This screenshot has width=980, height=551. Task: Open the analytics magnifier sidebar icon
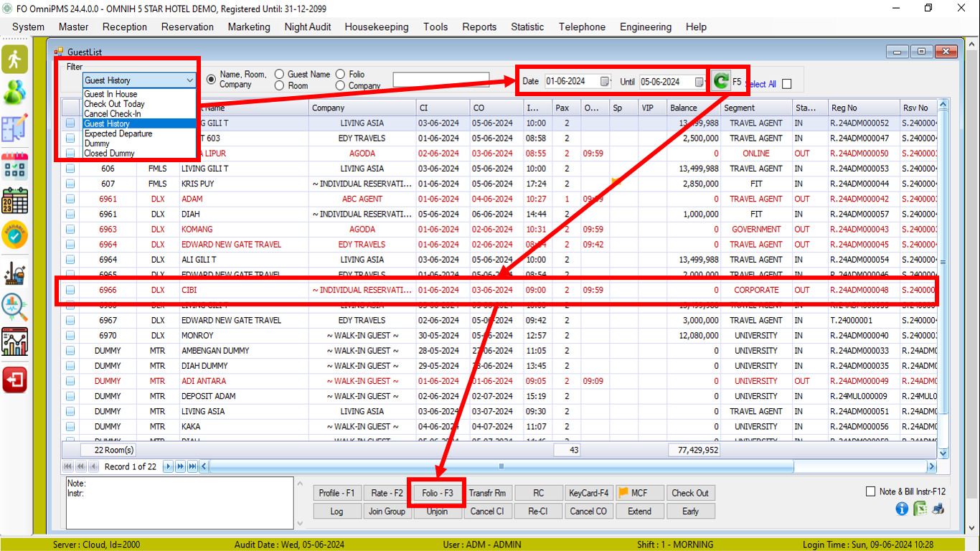tap(14, 307)
